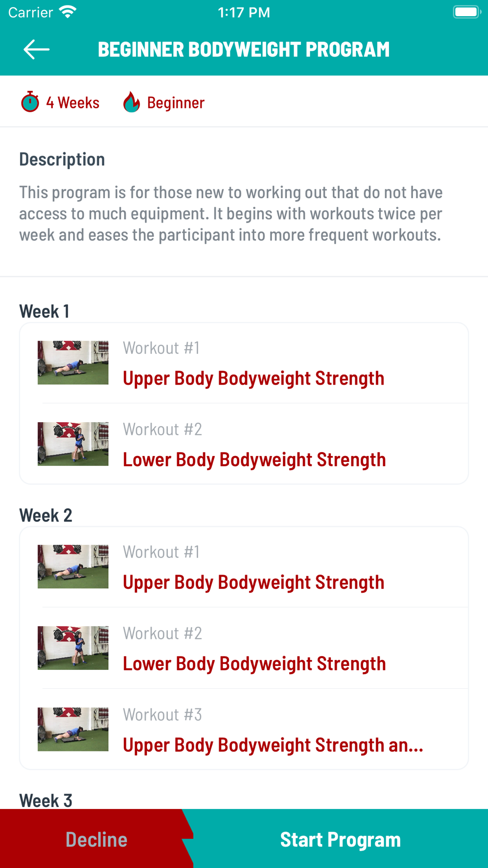488x868 pixels.
Task: Tap the Week 3 section heading
Action: click(46, 800)
